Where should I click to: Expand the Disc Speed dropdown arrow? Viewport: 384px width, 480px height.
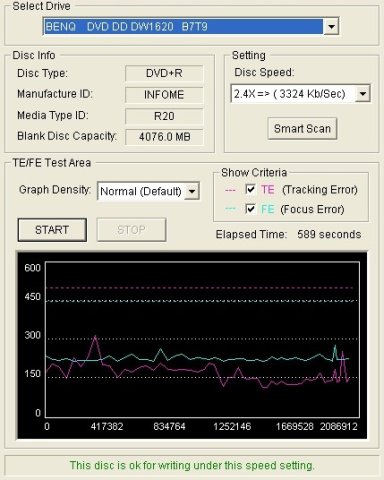tap(362, 94)
